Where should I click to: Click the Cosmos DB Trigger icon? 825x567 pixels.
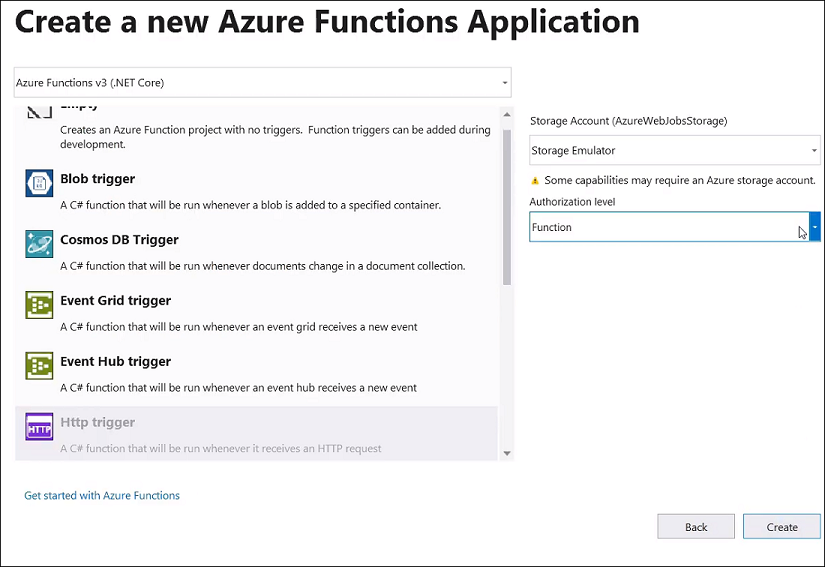pos(39,244)
